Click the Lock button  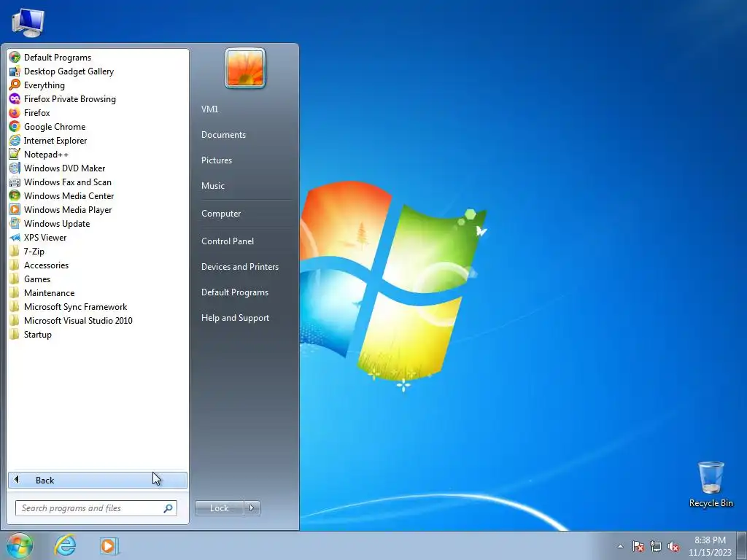pos(220,508)
